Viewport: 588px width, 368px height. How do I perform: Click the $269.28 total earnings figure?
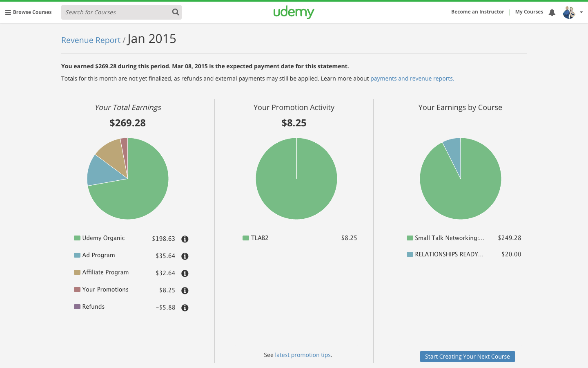tap(127, 123)
